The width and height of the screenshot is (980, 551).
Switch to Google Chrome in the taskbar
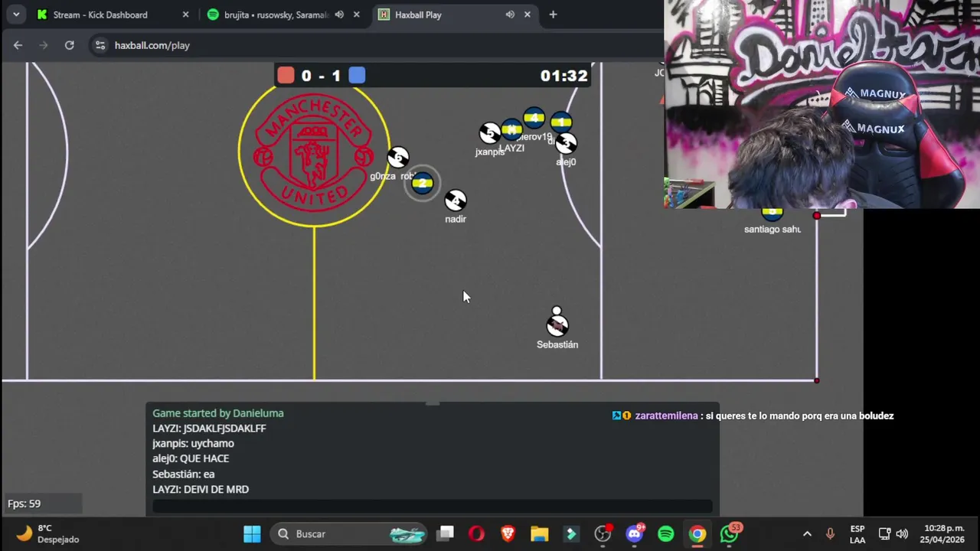(697, 534)
